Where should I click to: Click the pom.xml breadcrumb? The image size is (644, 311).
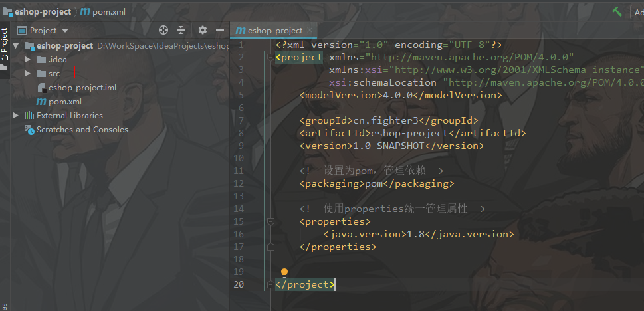coord(109,12)
